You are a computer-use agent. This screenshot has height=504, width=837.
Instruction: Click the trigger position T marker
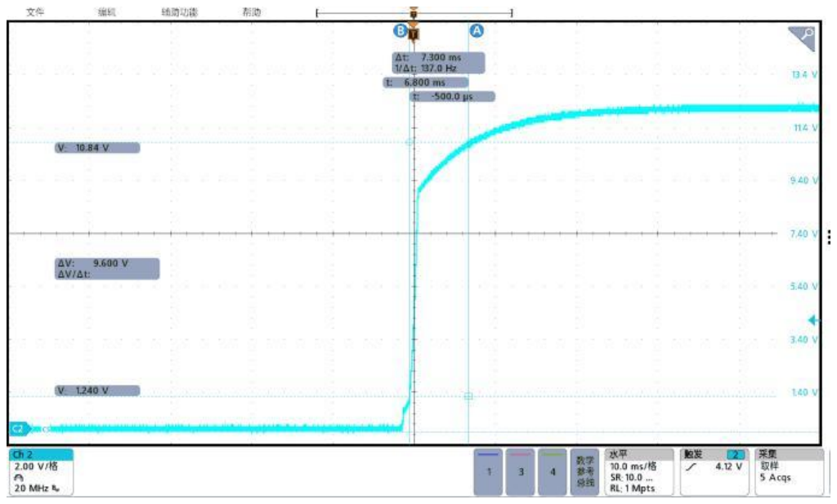point(414,34)
